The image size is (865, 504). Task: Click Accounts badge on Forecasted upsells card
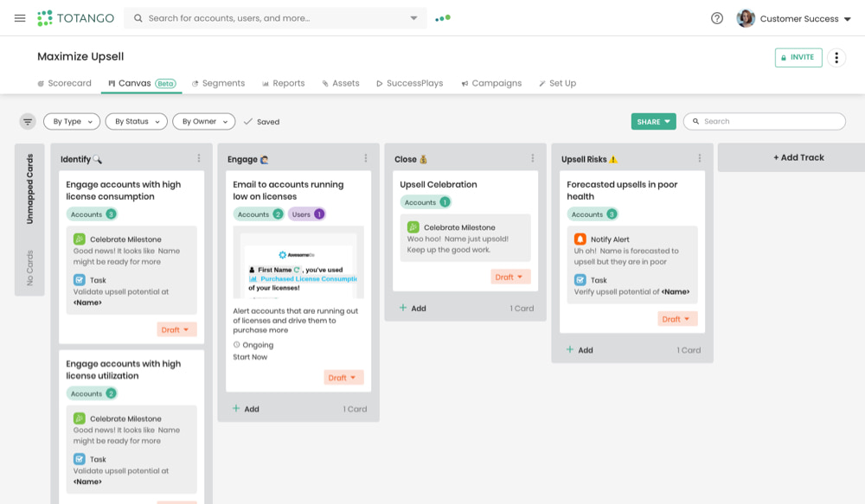593,214
